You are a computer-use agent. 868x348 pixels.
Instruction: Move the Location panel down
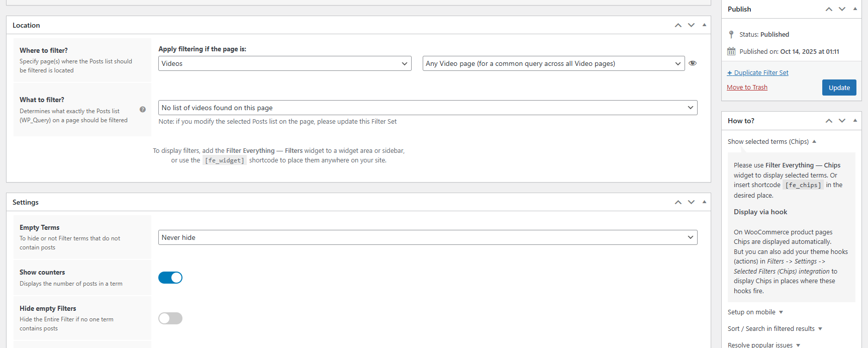pos(691,25)
